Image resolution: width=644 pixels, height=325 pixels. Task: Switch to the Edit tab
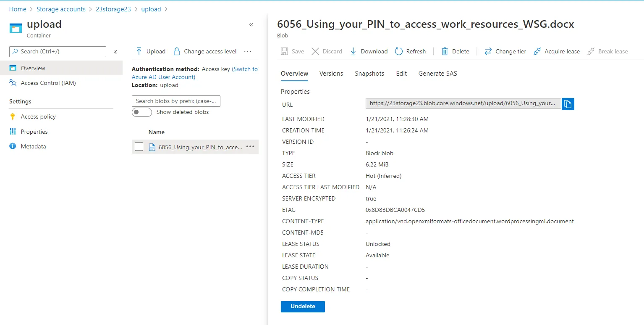coord(401,74)
